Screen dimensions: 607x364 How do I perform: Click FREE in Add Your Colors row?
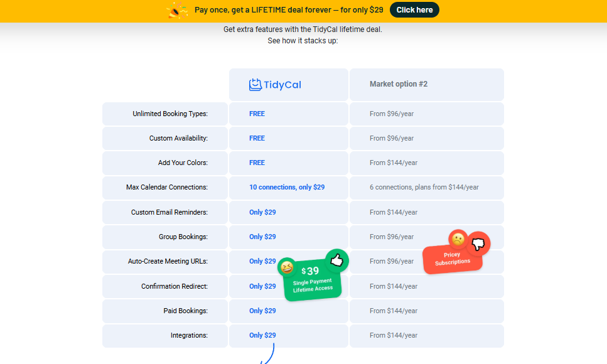click(x=257, y=163)
